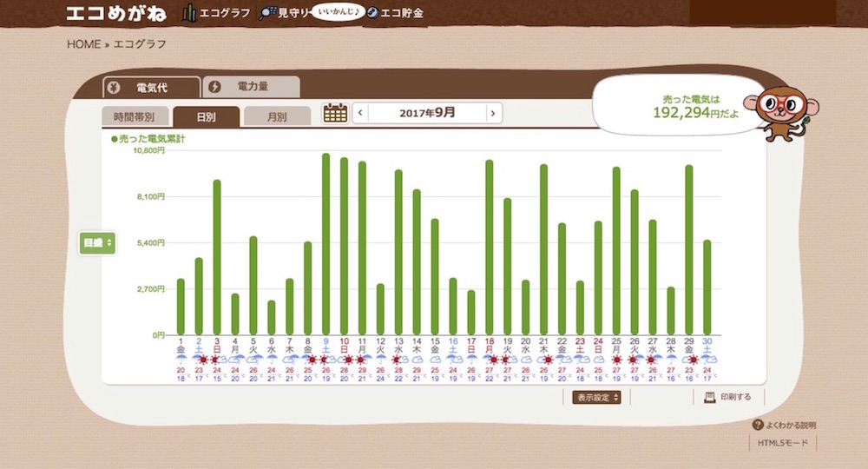This screenshot has width=868, height=469.
Task: Click the エコグラフ breadcrumb text
Action: click(x=140, y=44)
